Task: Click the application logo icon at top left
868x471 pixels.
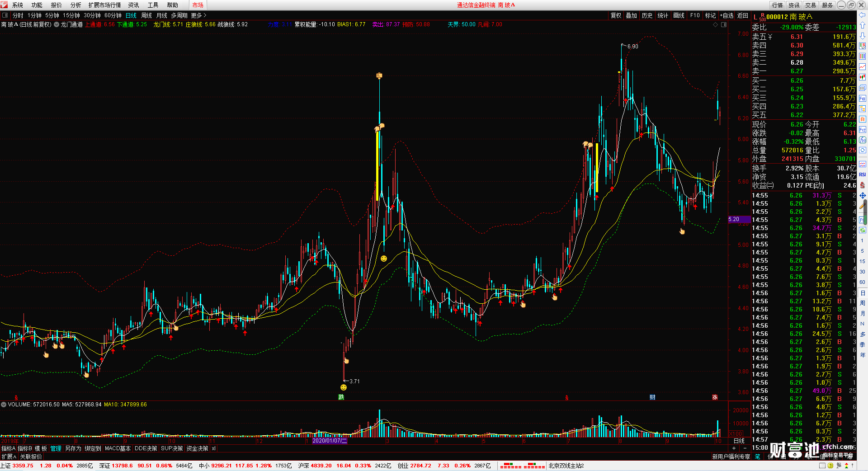Action: (x=5, y=5)
